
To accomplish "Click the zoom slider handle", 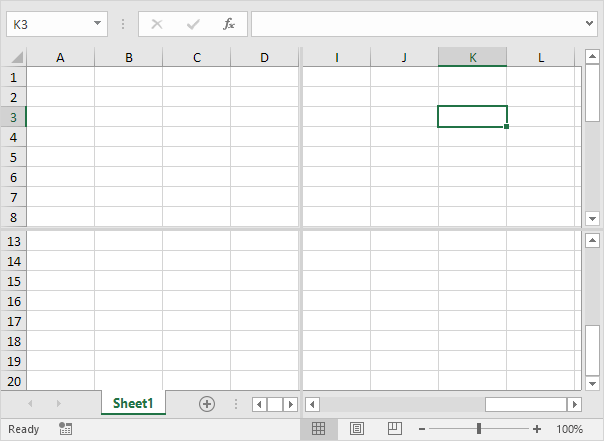I will [479, 429].
